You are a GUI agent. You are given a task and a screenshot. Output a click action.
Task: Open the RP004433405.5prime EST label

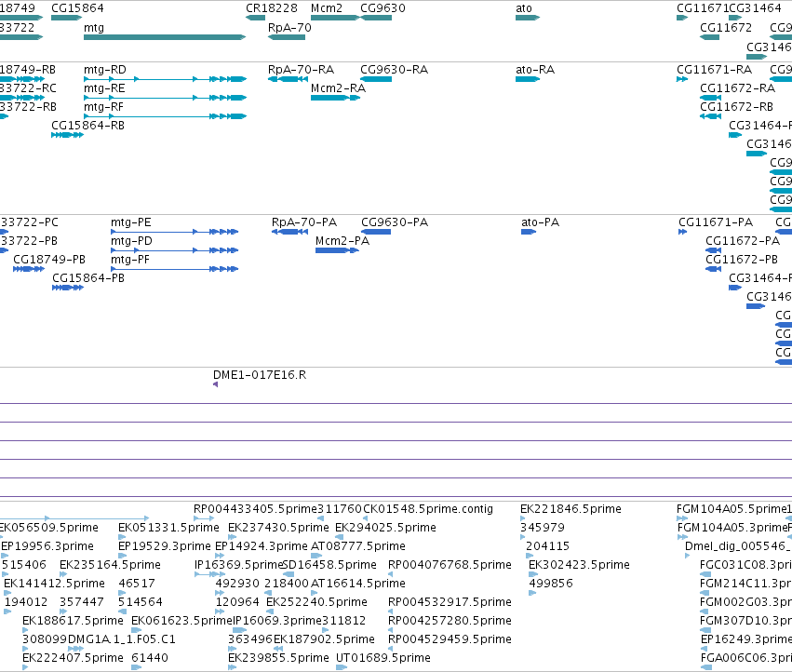[256, 509]
